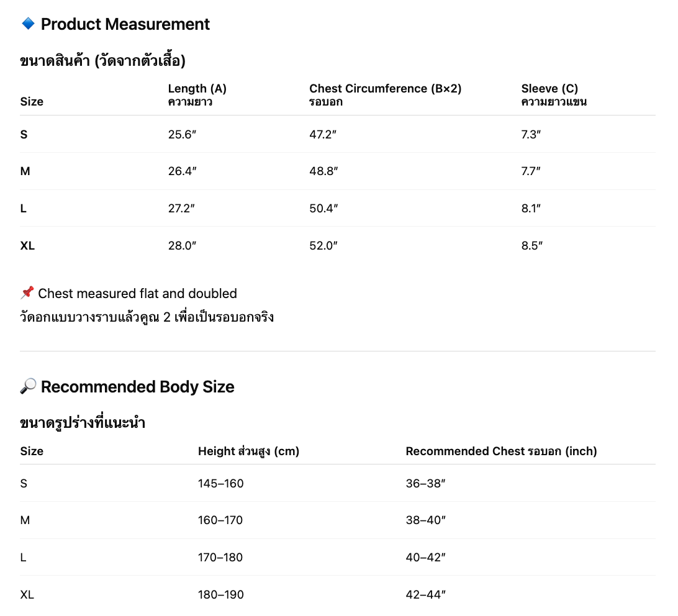Screen dimensions: 678x616
Task: Click the Chest measured flat and doubled note
Action: tap(137, 293)
